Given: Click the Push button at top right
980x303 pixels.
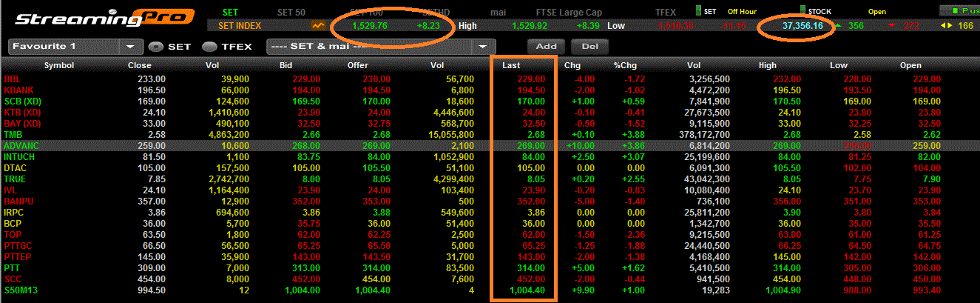Looking at the screenshot, I should click(x=959, y=11).
